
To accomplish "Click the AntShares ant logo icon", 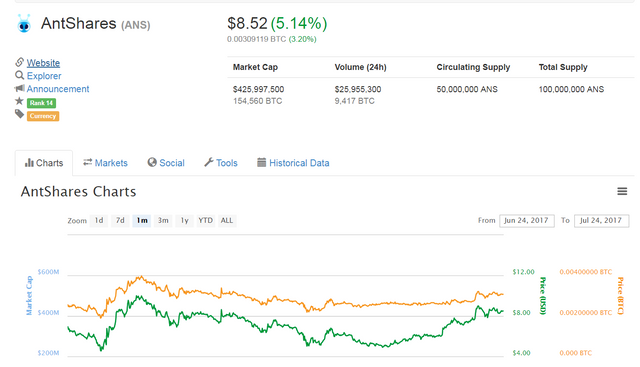I will click(24, 23).
